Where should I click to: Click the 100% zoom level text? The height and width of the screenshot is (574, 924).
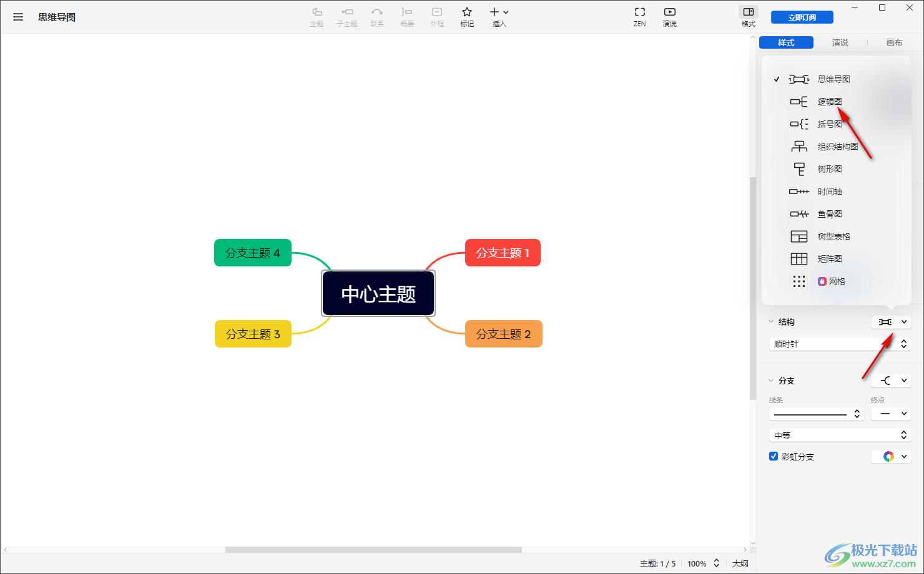697,563
